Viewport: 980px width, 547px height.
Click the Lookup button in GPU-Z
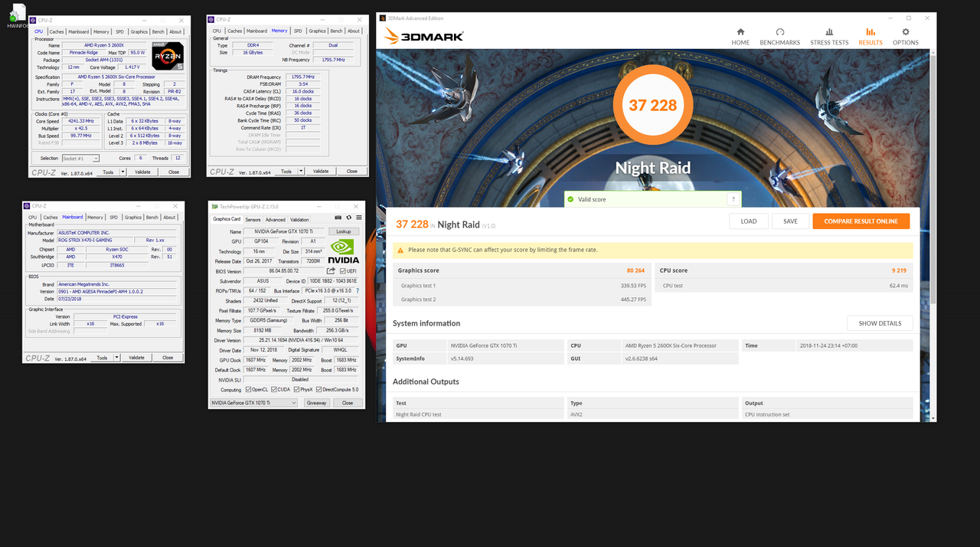click(344, 231)
